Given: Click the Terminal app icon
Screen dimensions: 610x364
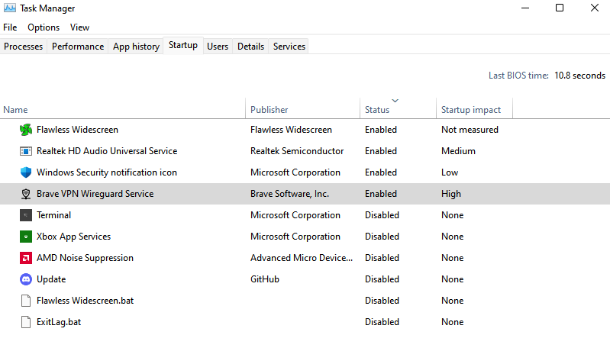Looking at the screenshot, I should [x=26, y=215].
